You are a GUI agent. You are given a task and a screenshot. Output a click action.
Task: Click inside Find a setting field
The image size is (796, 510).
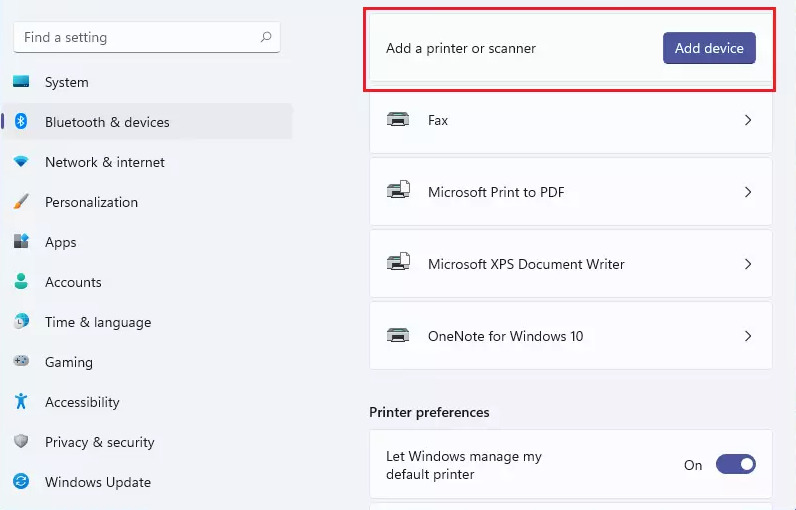[147, 37]
